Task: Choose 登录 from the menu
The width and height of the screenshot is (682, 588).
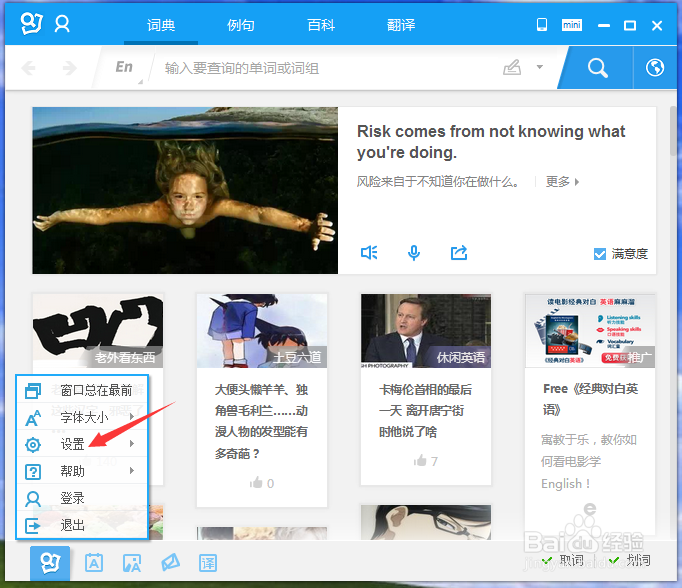Action: [82, 498]
